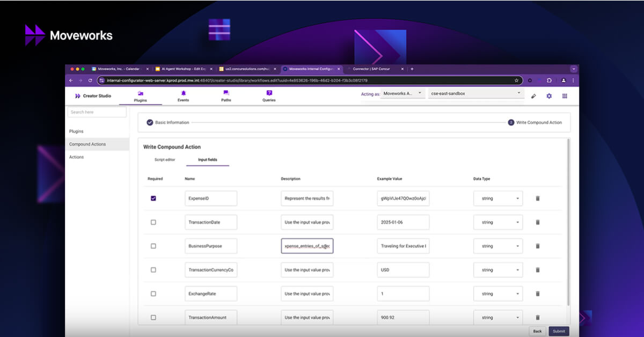The height and width of the screenshot is (337, 644).
Task: Switch to the Script editor tab
Action: [165, 160]
